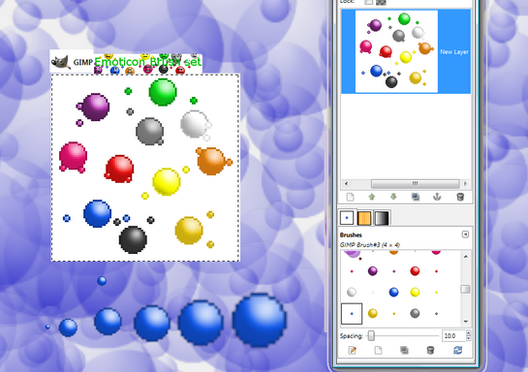This screenshot has height=372, width=528.
Task: Lower the layer with green down arrow
Action: click(x=393, y=197)
